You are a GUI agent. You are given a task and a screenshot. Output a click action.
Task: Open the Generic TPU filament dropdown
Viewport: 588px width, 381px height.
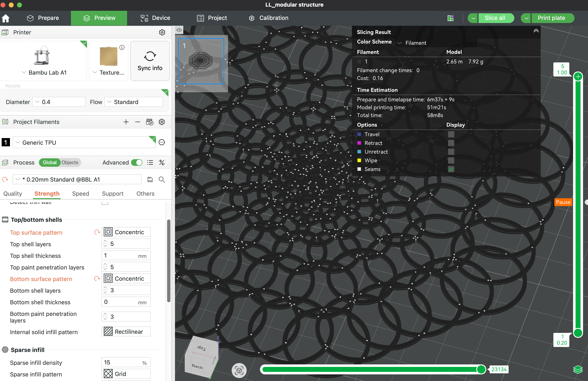[84, 143]
